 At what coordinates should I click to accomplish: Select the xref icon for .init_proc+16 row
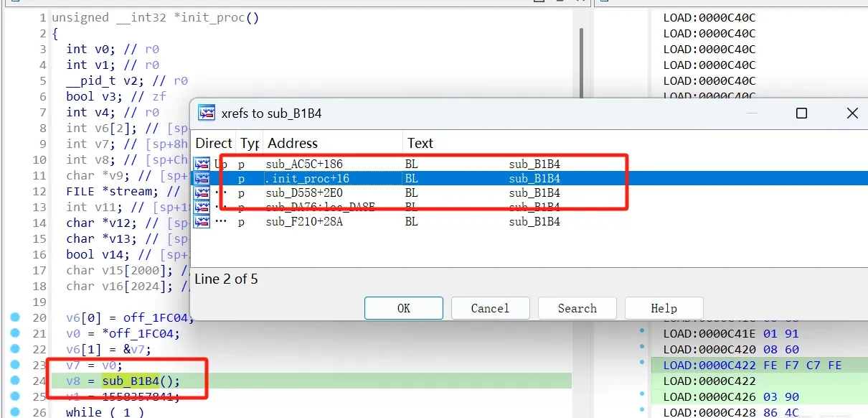[202, 179]
